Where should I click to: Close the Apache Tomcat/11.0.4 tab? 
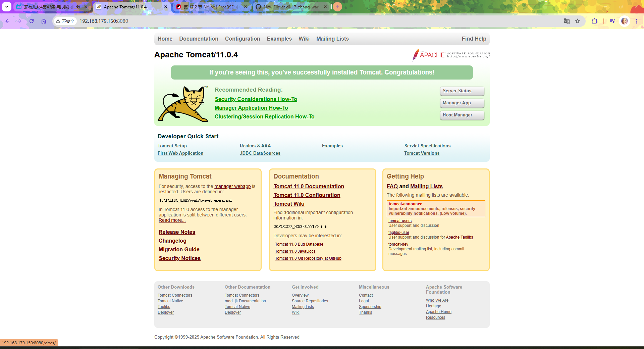[x=166, y=7]
